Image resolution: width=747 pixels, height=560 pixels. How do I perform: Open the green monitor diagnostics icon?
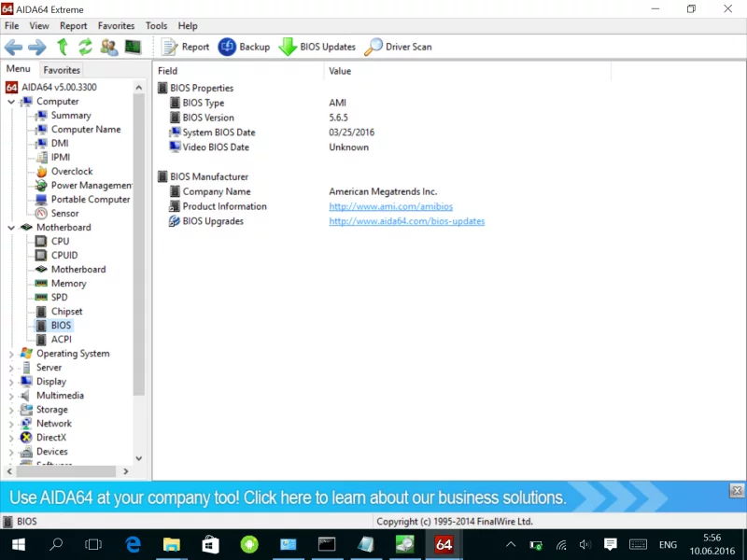(x=133, y=47)
